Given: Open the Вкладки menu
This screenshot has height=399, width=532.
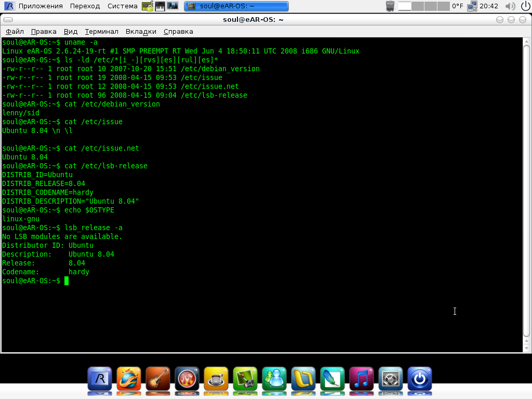Looking at the screenshot, I should click(141, 32).
